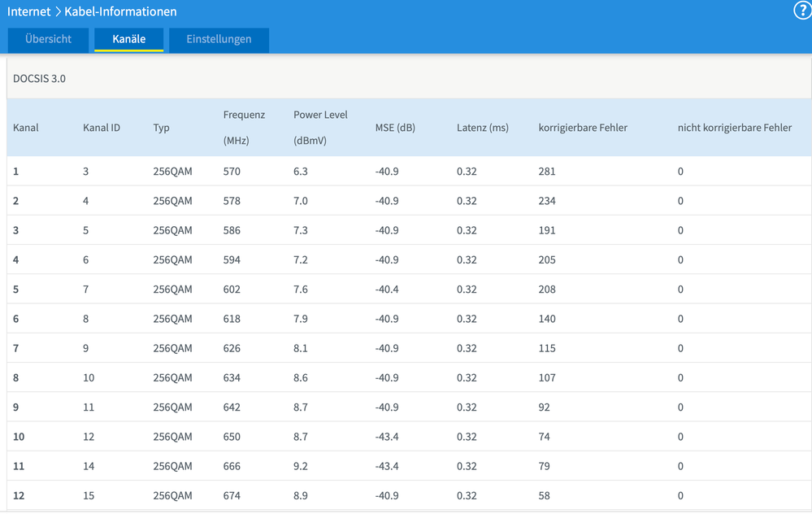The height and width of the screenshot is (514, 812).
Task: Click the 281 correctable errors cell
Action: coord(547,172)
